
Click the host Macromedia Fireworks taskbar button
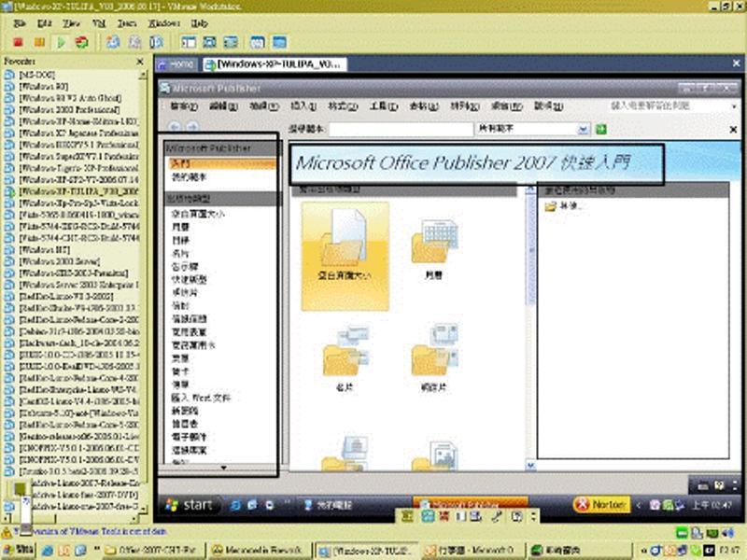(258, 551)
